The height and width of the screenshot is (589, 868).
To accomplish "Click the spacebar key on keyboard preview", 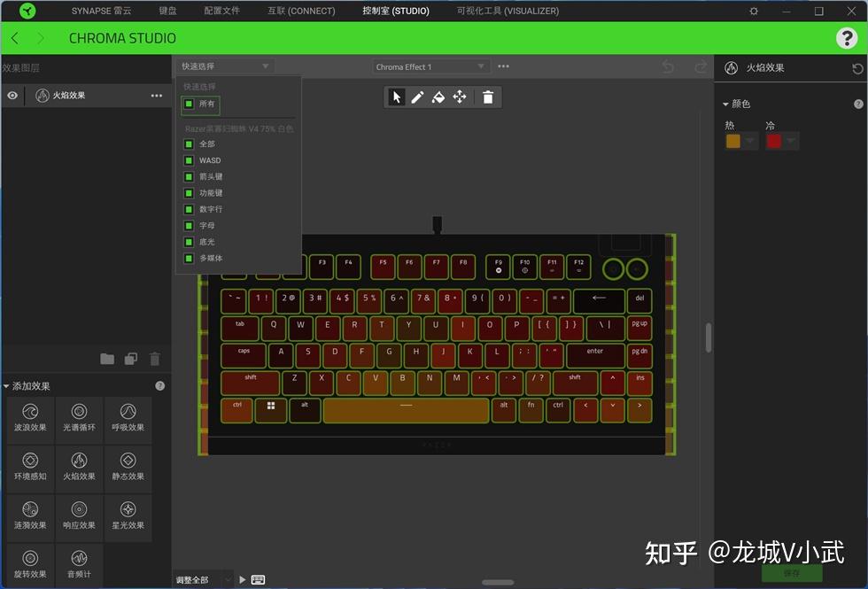I will pos(406,411).
